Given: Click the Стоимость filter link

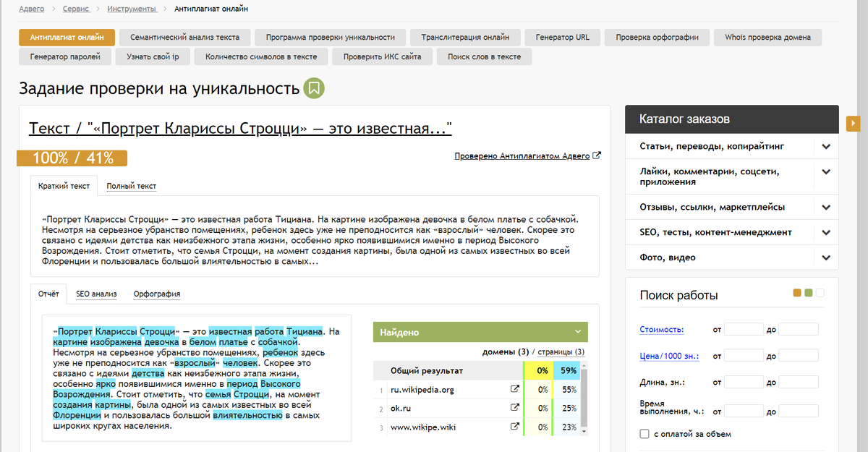Looking at the screenshot, I should [x=662, y=330].
